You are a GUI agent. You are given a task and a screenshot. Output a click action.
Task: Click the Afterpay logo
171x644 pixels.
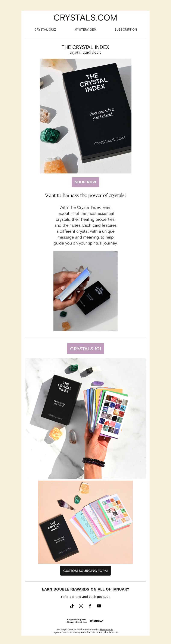pos(97,621)
